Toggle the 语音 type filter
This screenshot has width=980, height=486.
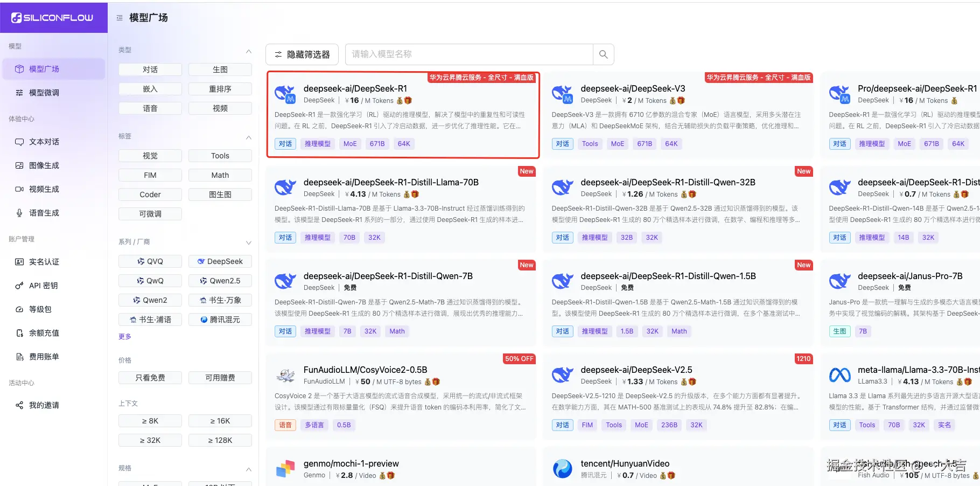pyautogui.click(x=150, y=108)
